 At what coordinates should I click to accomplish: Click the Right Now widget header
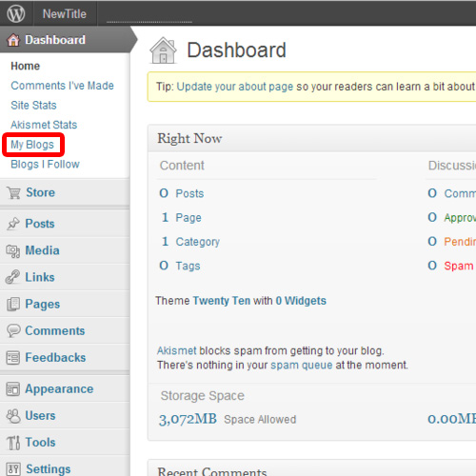coord(312,138)
